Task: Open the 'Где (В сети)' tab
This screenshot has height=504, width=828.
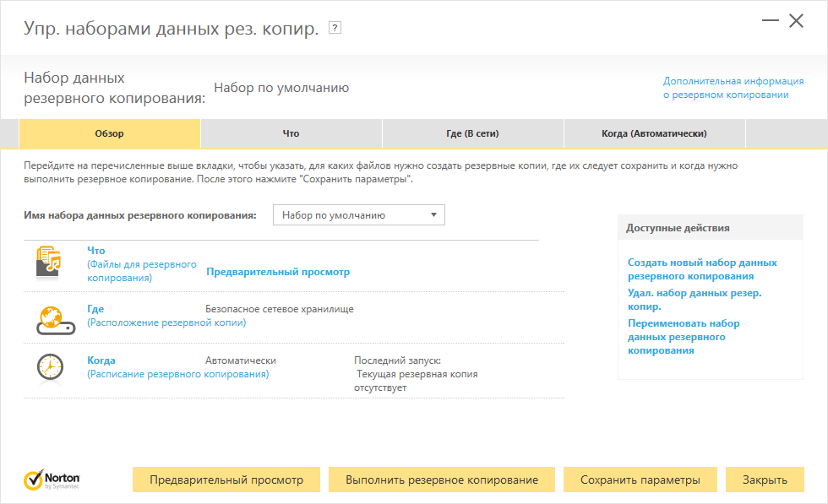Action: [472, 133]
